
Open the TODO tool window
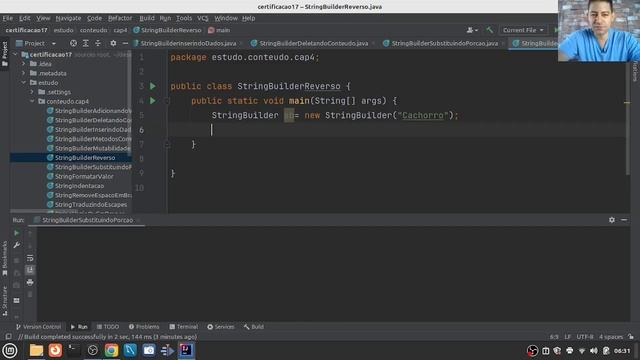pos(108,327)
